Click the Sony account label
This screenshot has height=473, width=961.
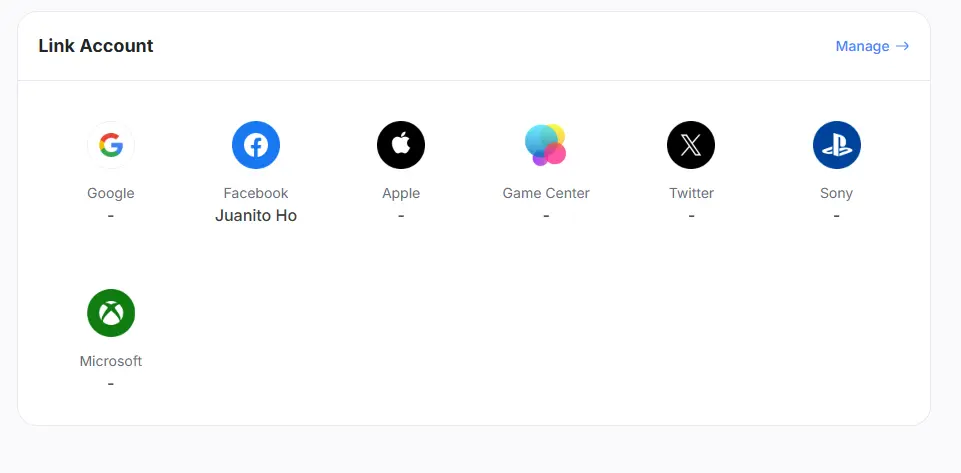click(x=836, y=193)
